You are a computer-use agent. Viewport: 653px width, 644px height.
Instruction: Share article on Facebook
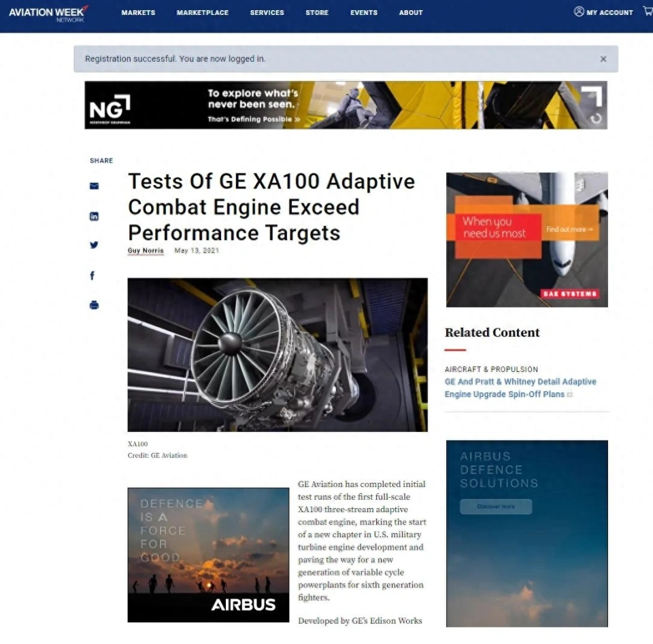tap(93, 275)
